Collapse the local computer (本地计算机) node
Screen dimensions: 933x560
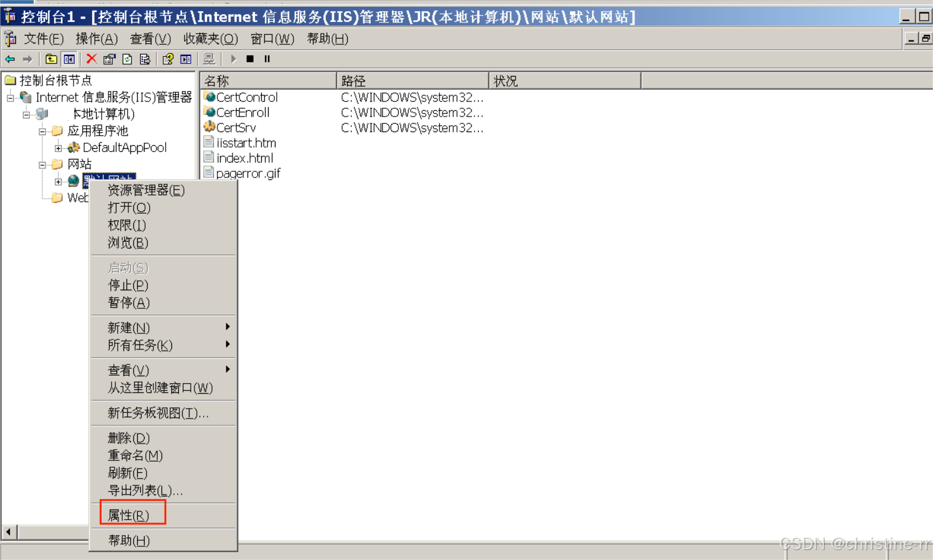[26, 115]
